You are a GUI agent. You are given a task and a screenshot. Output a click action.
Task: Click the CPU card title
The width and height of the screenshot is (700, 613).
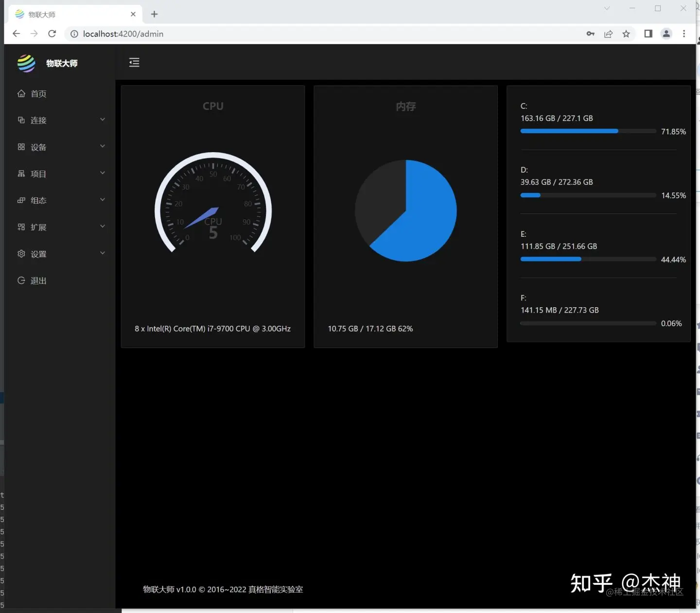coord(213,106)
